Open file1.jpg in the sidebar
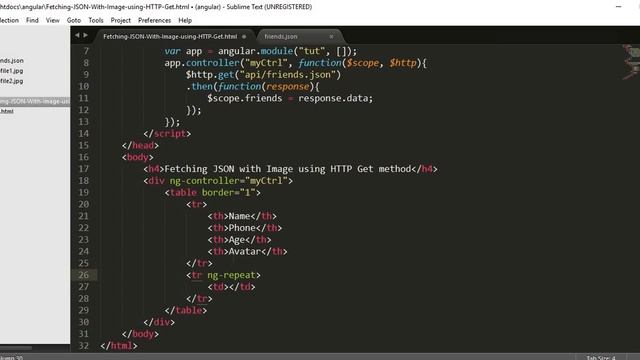Screen dimensions: 640x360 point(11,71)
